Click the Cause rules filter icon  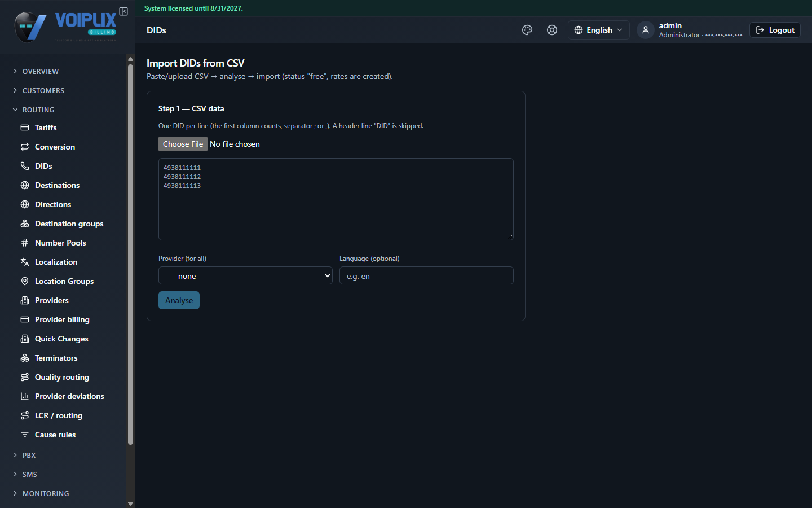[25, 435]
